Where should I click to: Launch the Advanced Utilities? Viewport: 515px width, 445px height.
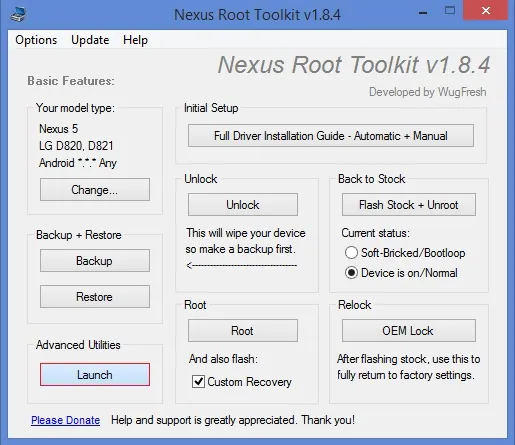tap(95, 375)
